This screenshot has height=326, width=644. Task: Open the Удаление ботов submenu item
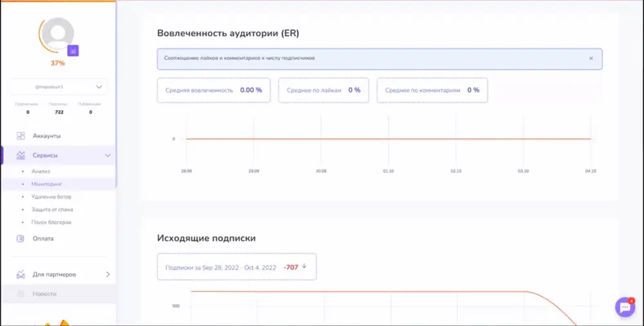click(52, 197)
